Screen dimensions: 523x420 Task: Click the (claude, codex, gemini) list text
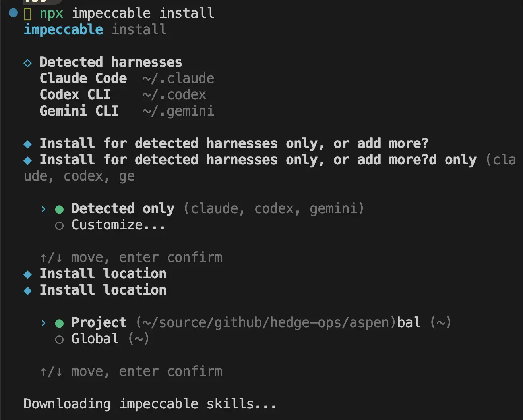click(x=274, y=209)
